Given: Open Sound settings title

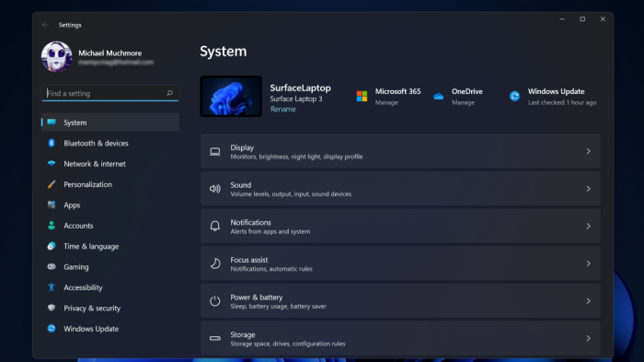Looking at the screenshot, I should click(241, 185).
